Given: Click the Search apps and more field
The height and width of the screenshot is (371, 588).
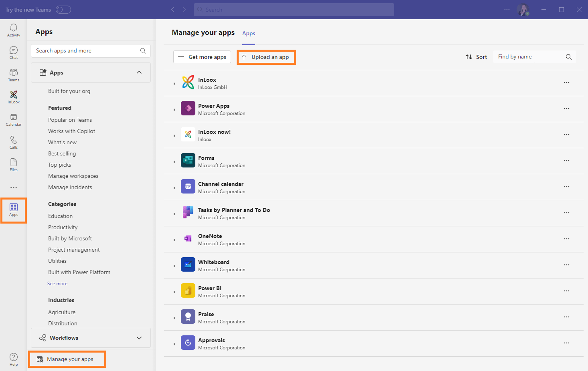Looking at the screenshot, I should click(91, 50).
